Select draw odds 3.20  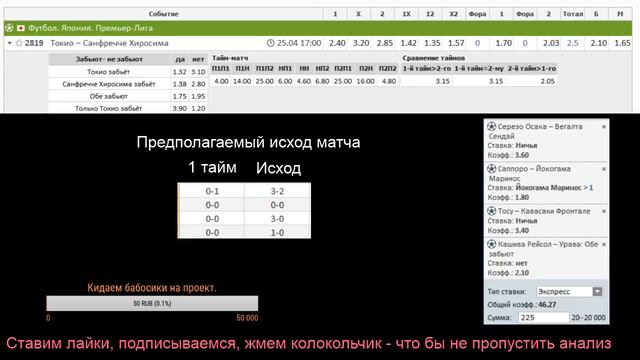pos(361,43)
